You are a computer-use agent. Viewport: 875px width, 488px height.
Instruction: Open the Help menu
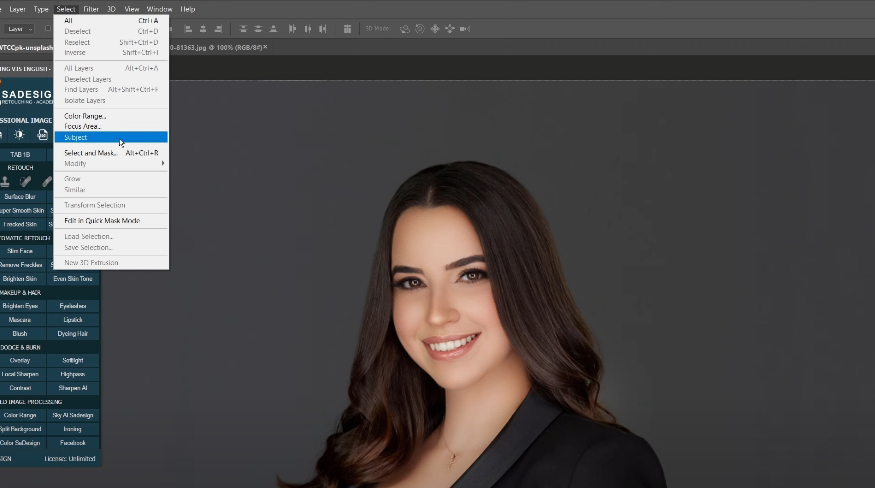188,9
